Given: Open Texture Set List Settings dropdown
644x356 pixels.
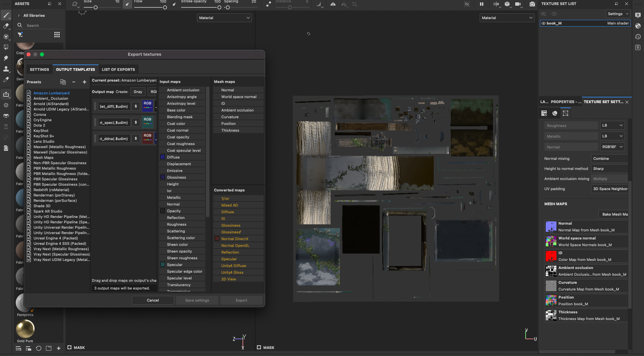Looking at the screenshot, I should 618,14.
